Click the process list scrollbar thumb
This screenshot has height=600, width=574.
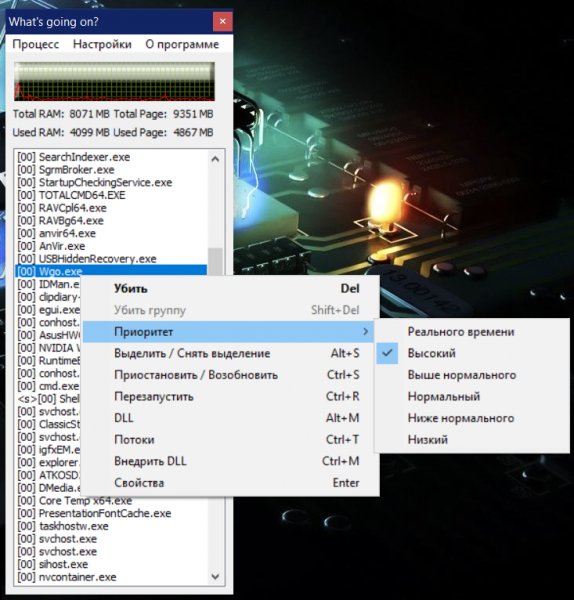pyautogui.click(x=215, y=261)
